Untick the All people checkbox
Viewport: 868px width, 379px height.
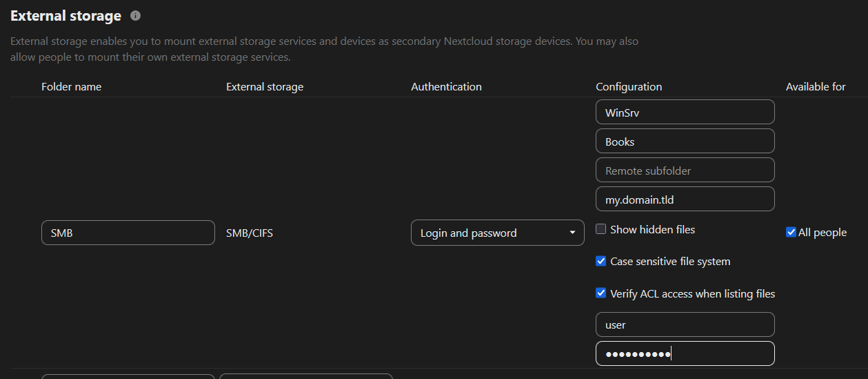(791, 233)
